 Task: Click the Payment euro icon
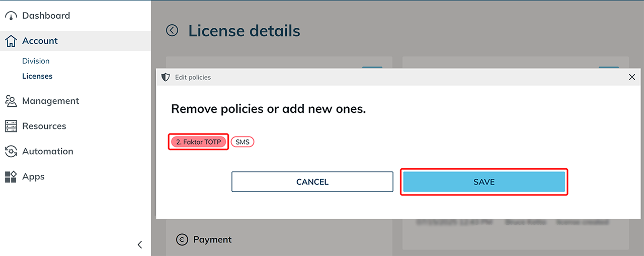coord(182,240)
